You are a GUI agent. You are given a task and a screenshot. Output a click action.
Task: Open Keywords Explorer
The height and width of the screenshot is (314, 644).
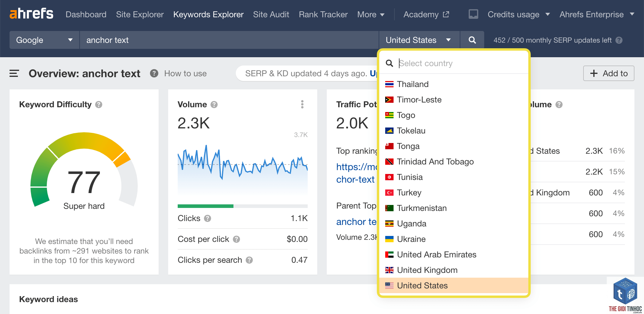pos(208,14)
